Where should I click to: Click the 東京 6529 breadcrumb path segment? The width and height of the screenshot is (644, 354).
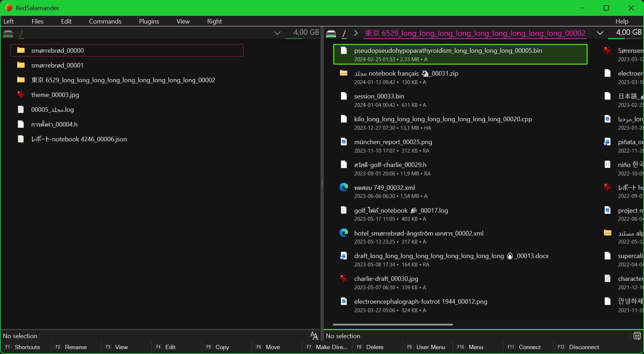pos(475,33)
